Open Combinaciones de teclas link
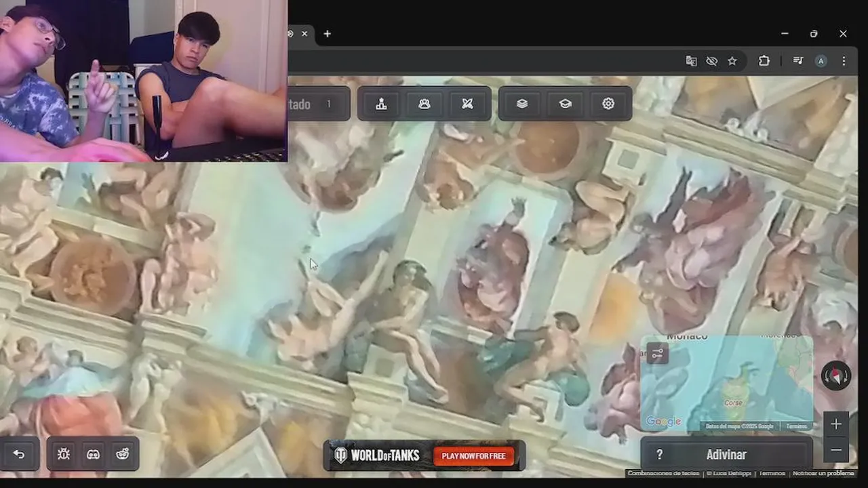868x488 pixels. [663, 473]
